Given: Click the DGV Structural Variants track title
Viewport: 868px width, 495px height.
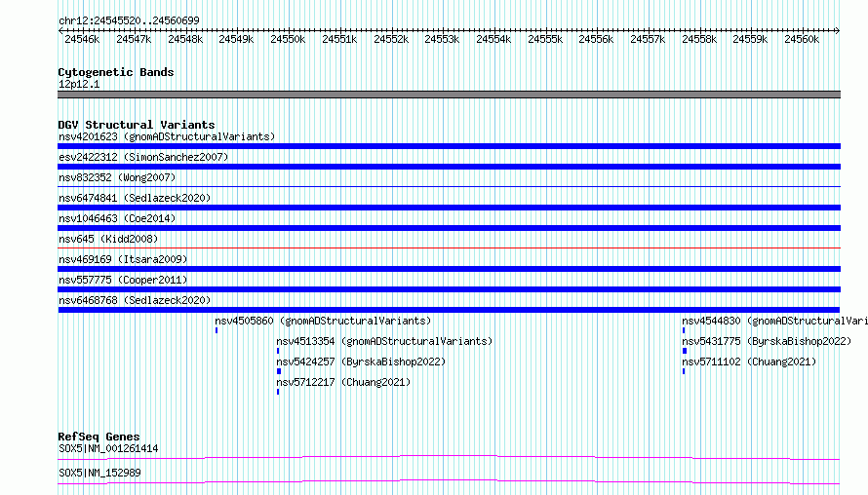Looking at the screenshot, I should pyautogui.click(x=137, y=125).
